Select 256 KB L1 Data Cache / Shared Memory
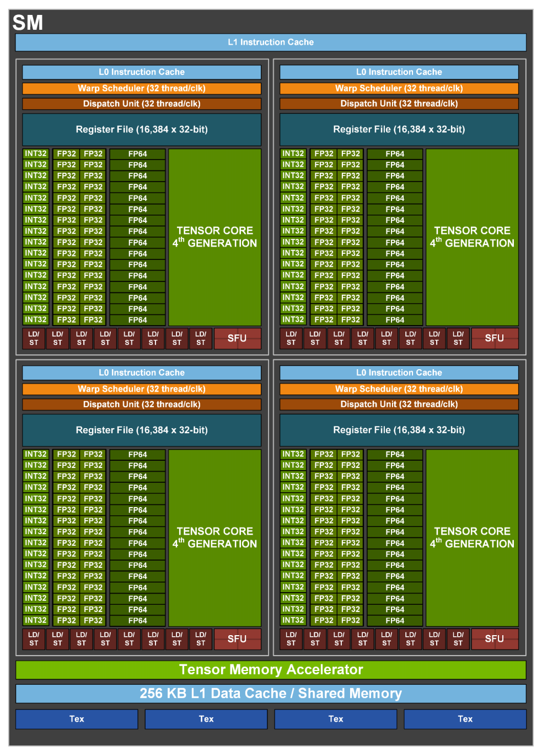542x756 pixels. [271, 694]
